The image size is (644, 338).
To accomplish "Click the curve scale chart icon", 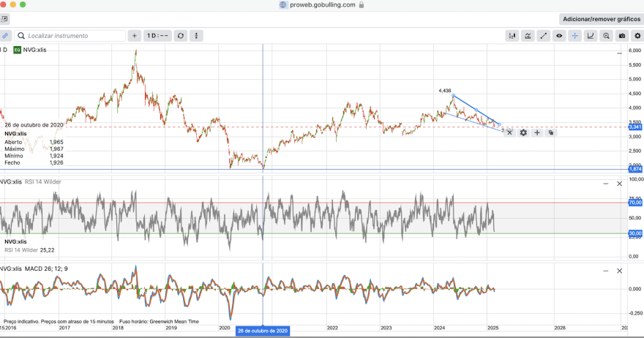I will [590, 36].
